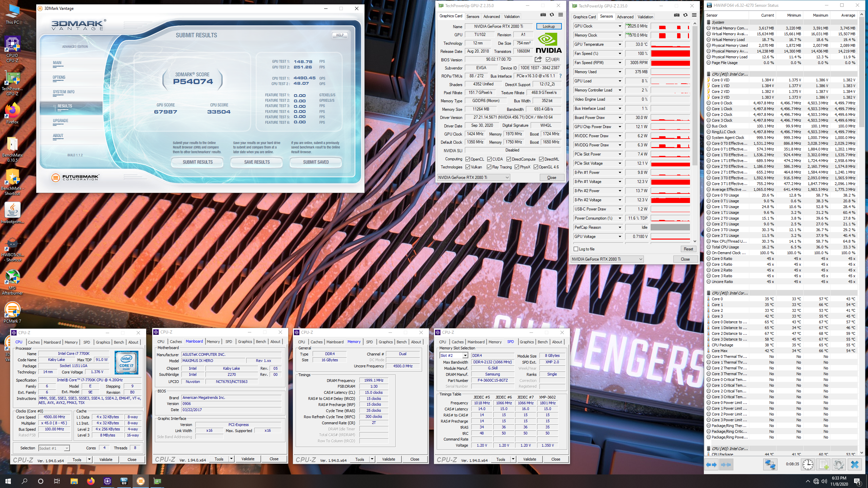The image size is (868, 488).
Task: Click the HWiNFO blue X close sensors icon
Action: (855, 465)
